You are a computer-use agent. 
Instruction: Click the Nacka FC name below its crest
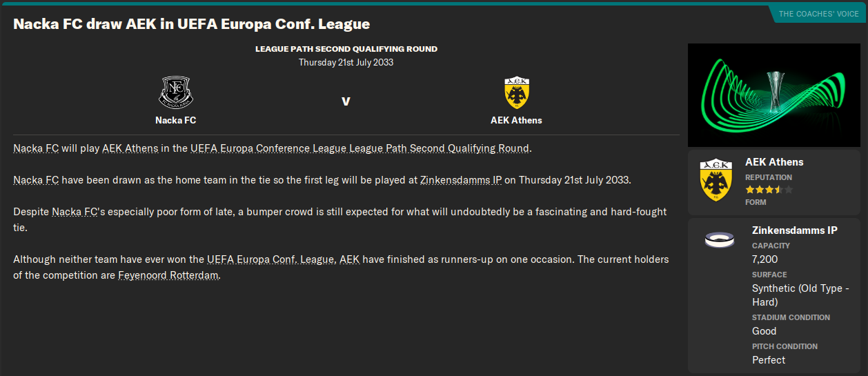coord(175,120)
